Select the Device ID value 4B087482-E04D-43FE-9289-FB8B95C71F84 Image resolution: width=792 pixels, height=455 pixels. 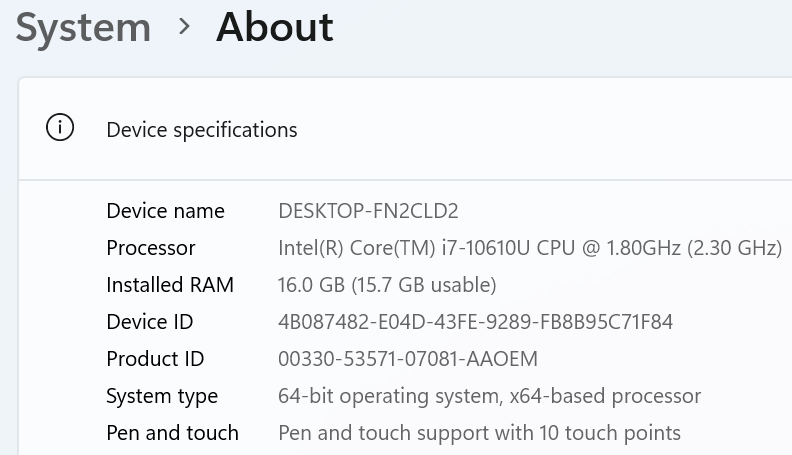(475, 322)
